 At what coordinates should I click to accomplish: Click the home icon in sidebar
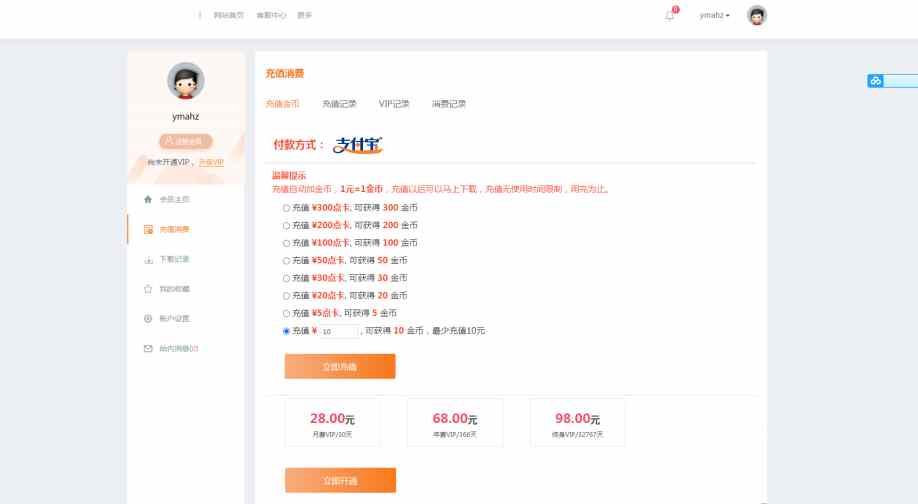point(148,199)
